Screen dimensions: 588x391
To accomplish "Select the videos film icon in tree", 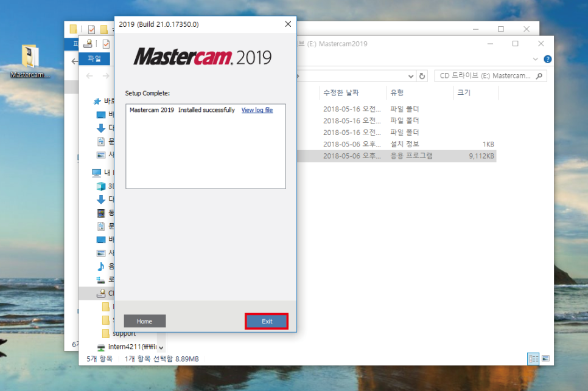I will pyautogui.click(x=101, y=213).
